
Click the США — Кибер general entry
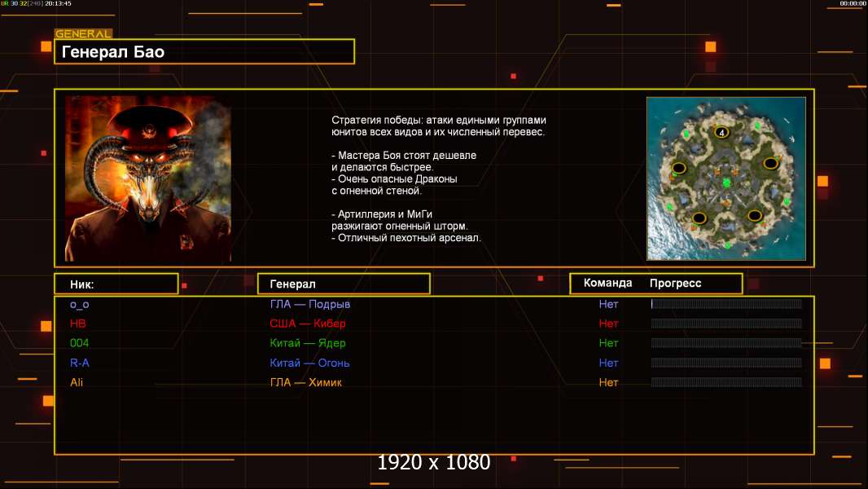[308, 324]
